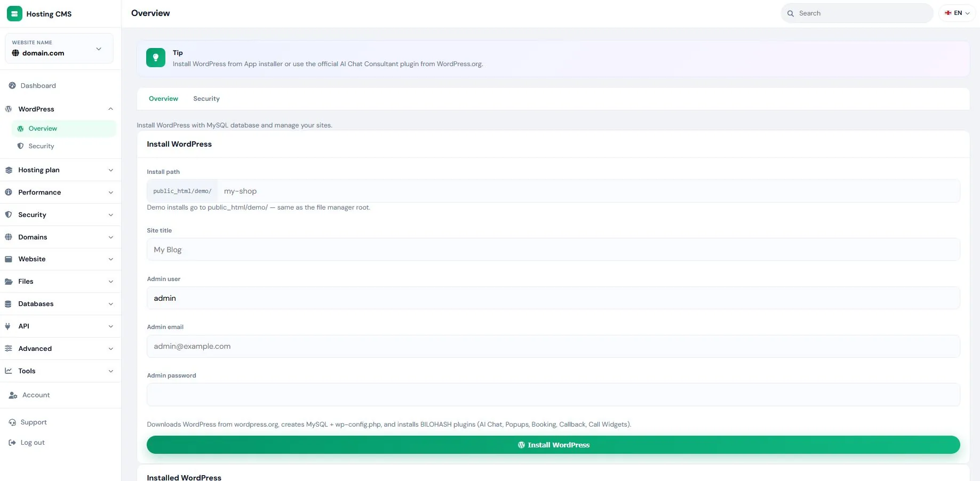Expand the Hosting plan section chevron
980x481 pixels.
pyautogui.click(x=110, y=170)
